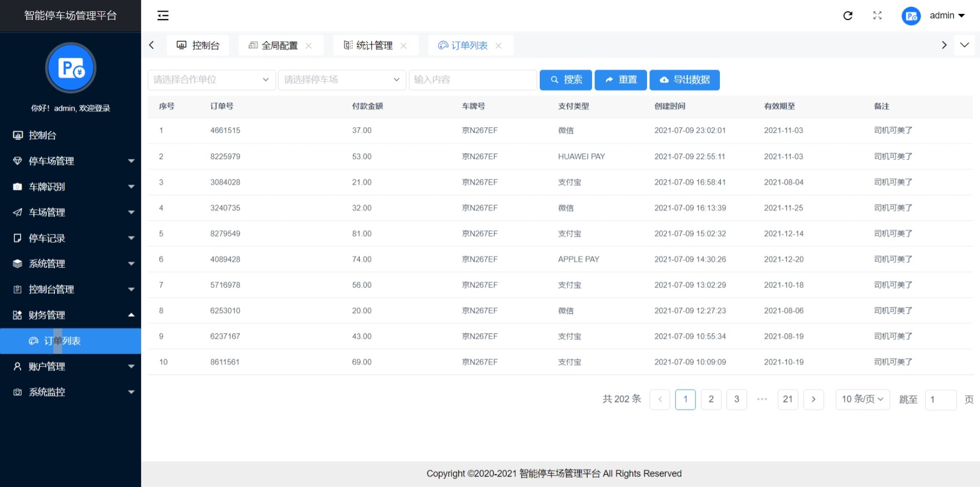Open 控制台 in the sidebar

click(71, 135)
